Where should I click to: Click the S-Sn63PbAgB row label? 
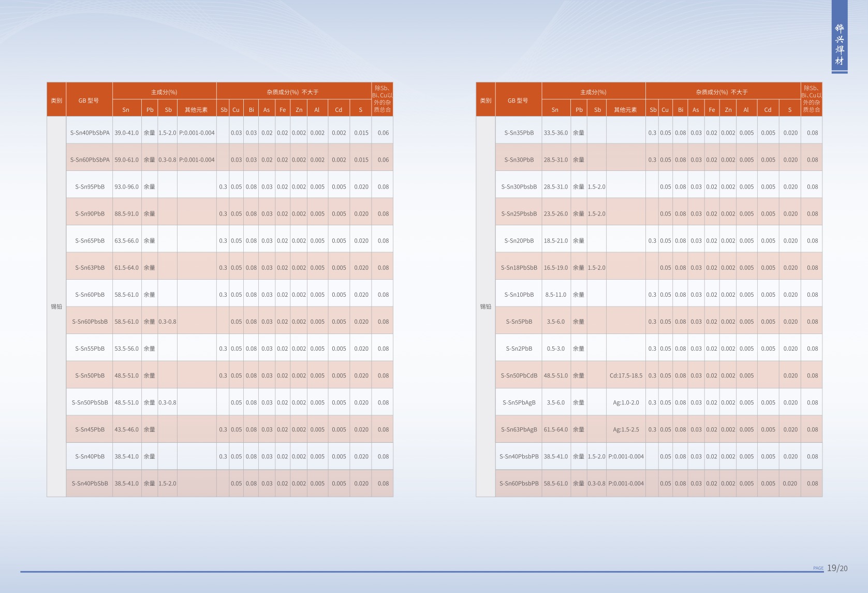(519, 429)
